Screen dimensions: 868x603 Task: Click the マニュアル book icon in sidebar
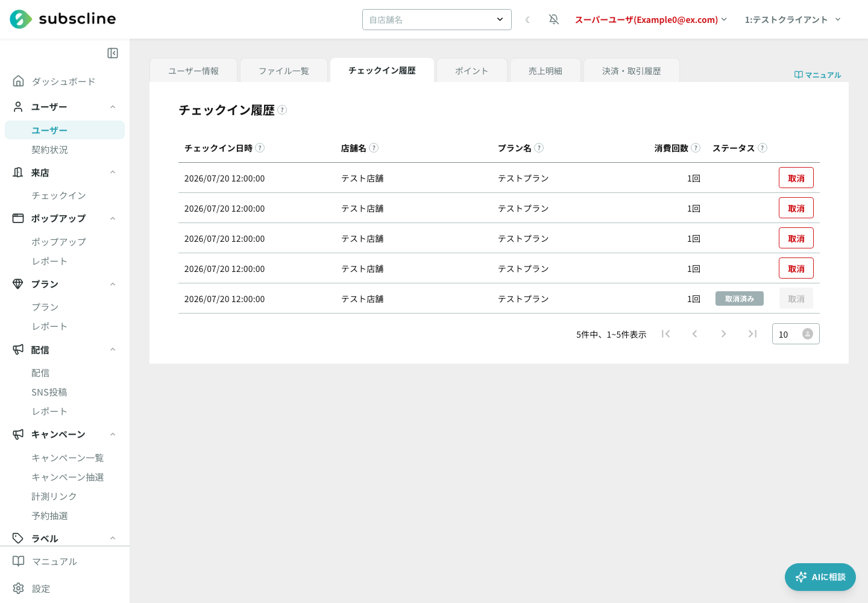click(19, 561)
